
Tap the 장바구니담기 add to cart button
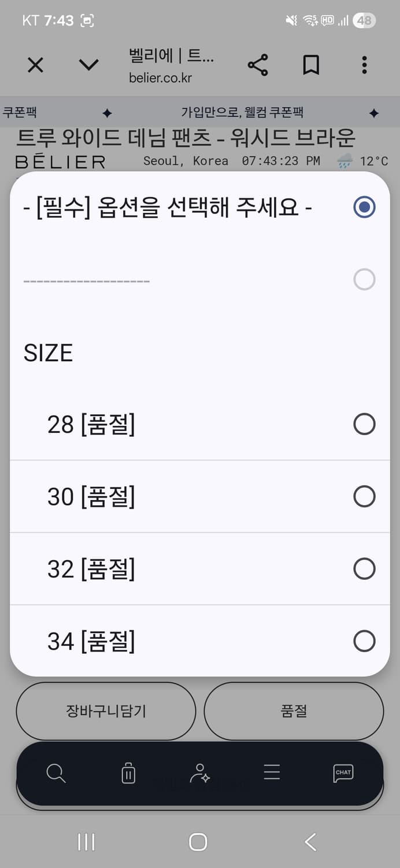[106, 711]
